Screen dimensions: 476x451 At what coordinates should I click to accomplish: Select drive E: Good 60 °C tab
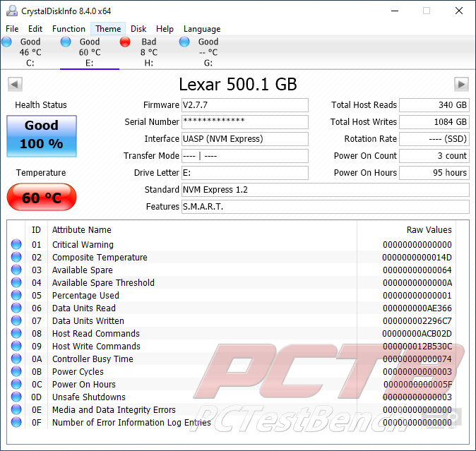(90, 52)
